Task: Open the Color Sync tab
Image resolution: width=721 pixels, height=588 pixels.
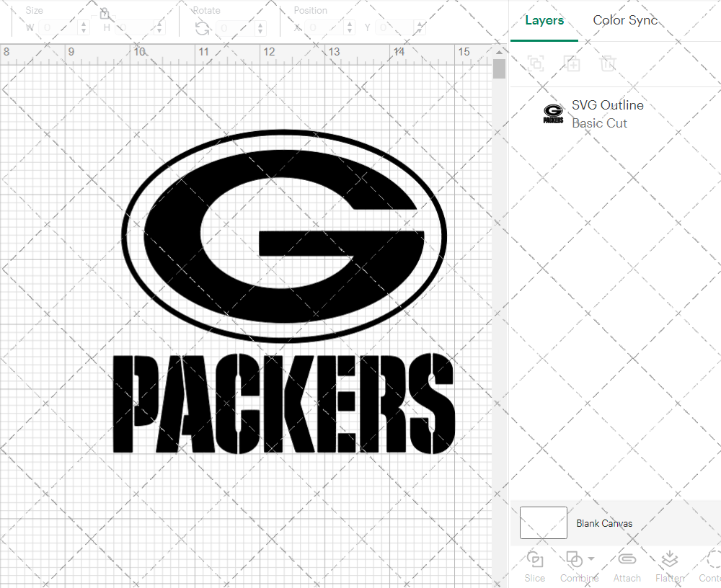Action: click(625, 20)
